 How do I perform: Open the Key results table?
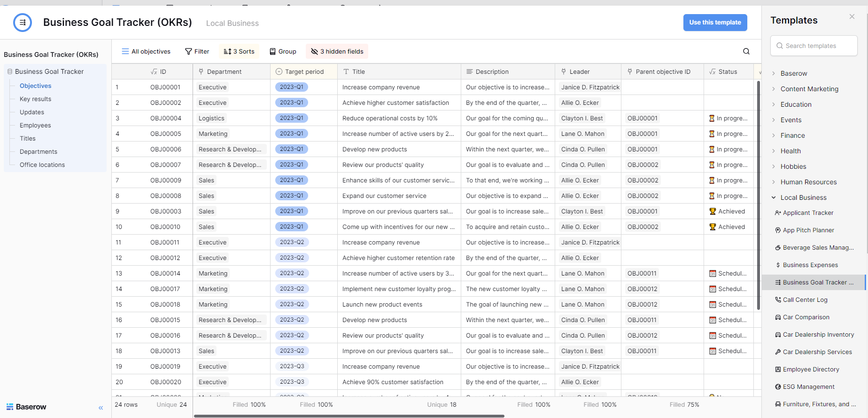[x=35, y=99]
